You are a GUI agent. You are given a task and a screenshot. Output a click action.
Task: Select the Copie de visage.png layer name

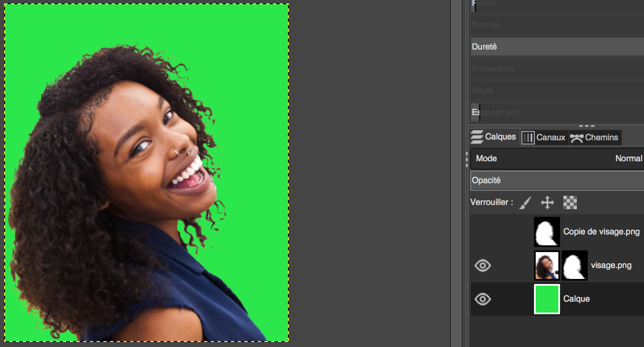[601, 231]
